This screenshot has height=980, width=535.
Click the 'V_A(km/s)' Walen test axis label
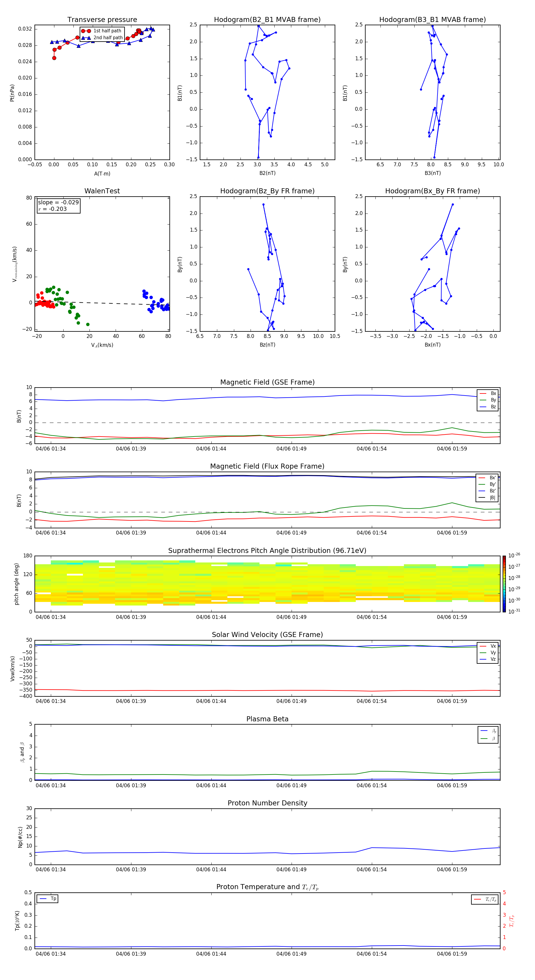click(102, 345)
